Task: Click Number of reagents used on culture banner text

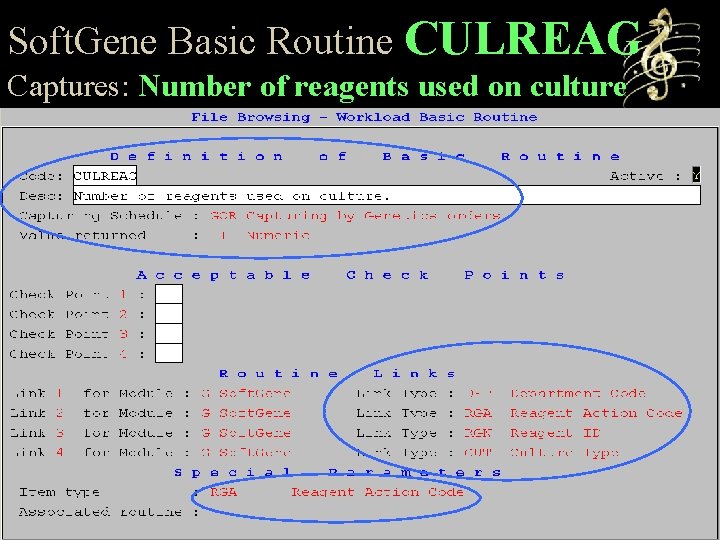Action: [x=383, y=85]
